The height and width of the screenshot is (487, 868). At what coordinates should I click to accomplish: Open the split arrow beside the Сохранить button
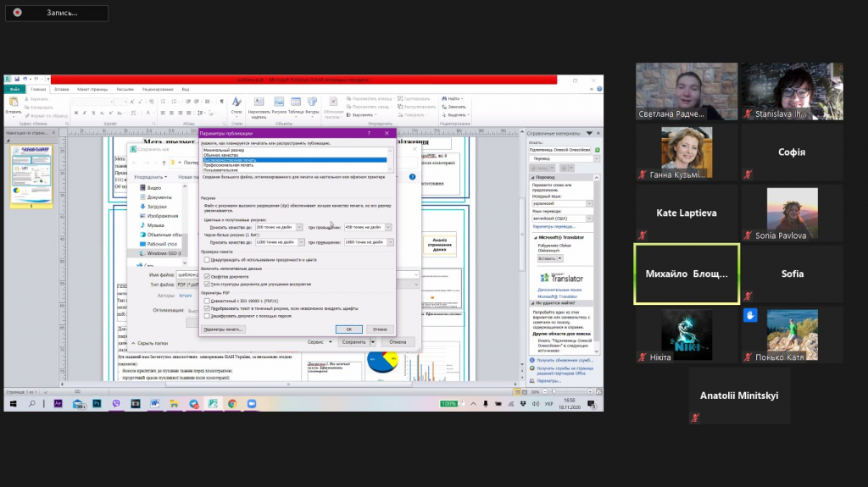tap(373, 342)
